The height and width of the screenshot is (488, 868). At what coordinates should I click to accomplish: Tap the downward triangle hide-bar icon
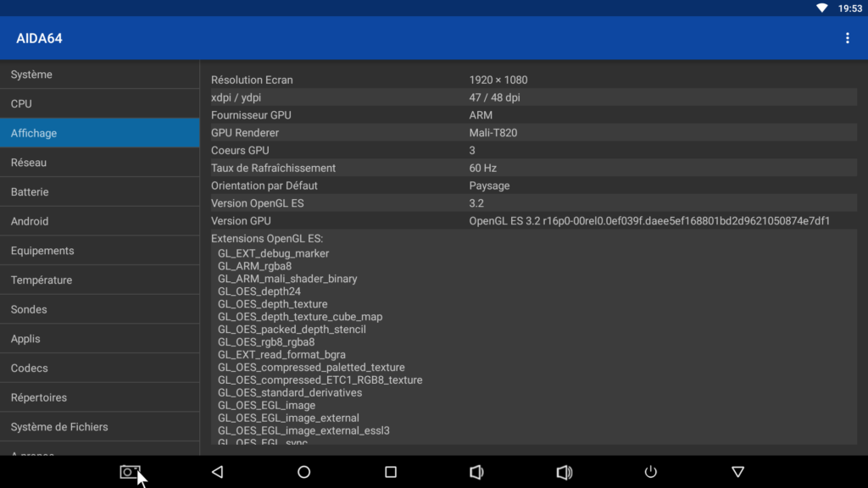point(738,472)
